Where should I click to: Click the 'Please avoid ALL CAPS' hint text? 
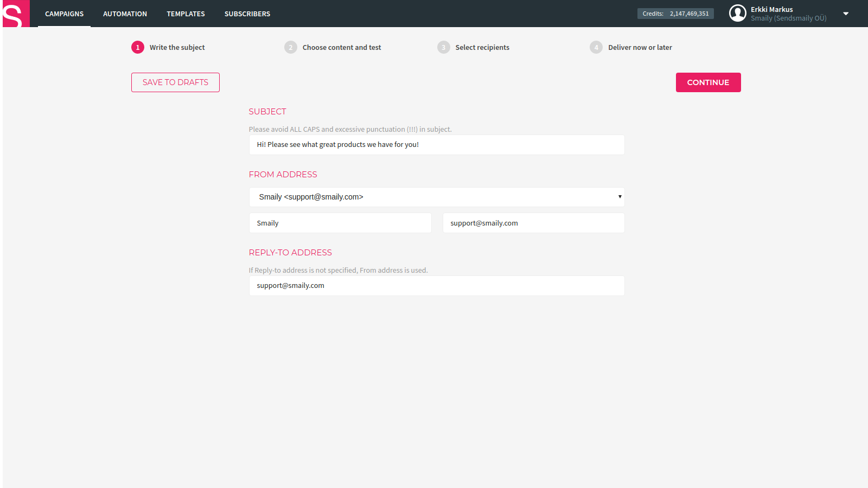(350, 129)
